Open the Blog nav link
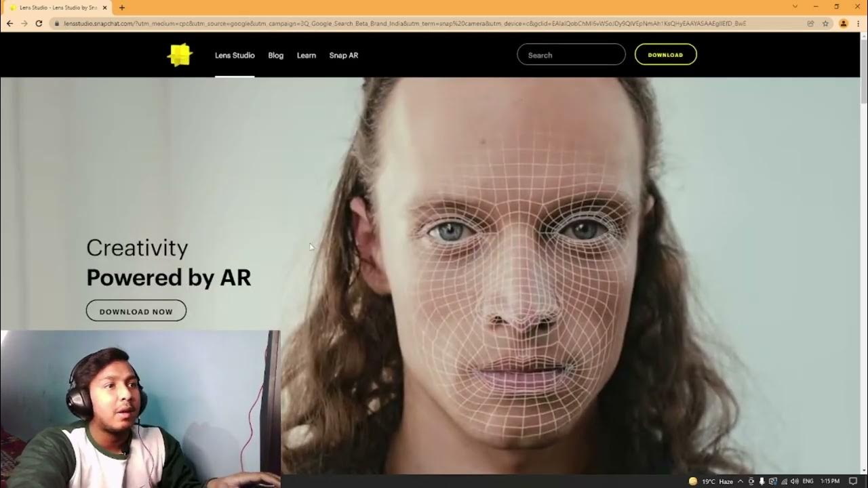 (276, 56)
